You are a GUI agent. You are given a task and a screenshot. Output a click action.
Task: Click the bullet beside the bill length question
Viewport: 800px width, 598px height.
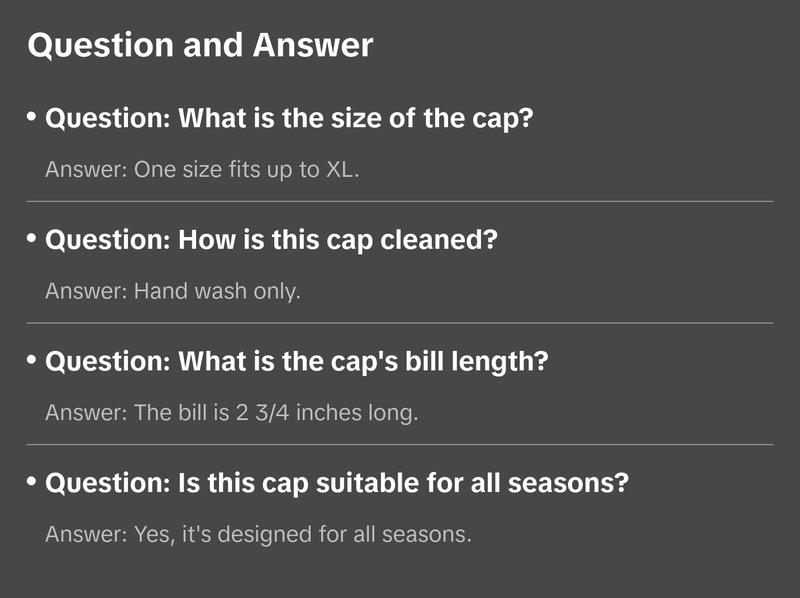point(32,360)
